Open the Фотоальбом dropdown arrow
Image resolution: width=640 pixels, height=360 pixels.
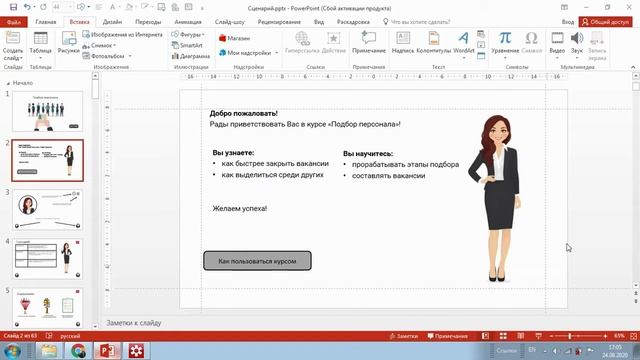(x=130, y=56)
